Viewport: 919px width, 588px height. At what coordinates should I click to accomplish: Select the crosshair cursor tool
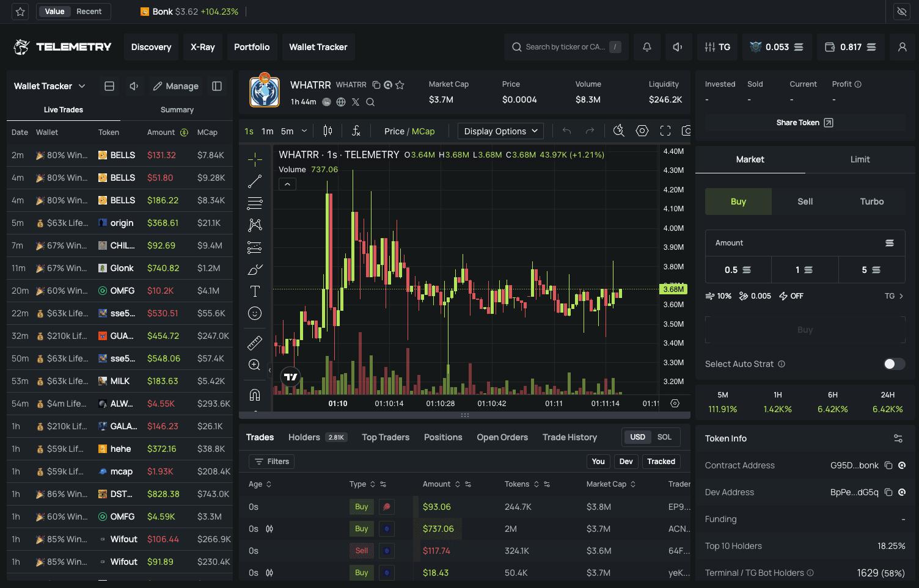point(255,159)
